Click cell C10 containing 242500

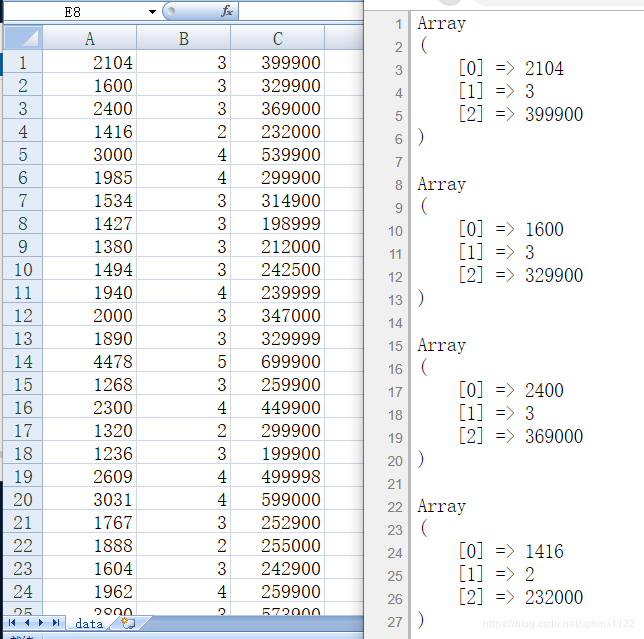(x=278, y=269)
